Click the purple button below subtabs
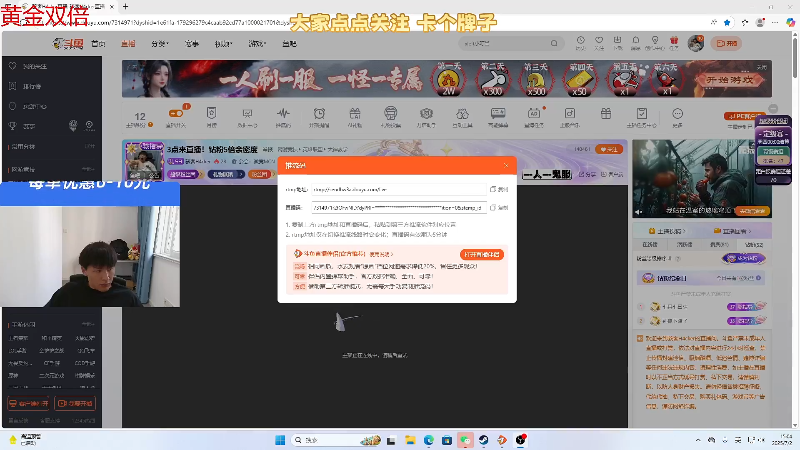 coord(744,259)
